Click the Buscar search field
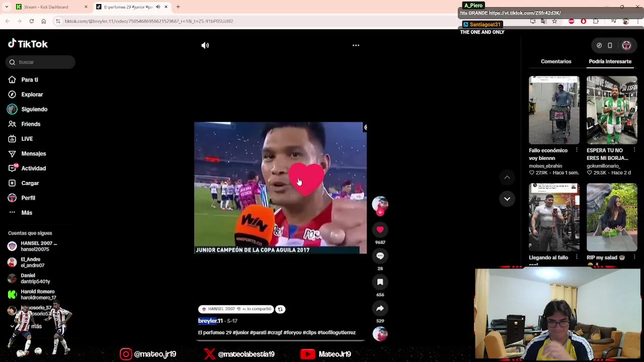 point(41,62)
